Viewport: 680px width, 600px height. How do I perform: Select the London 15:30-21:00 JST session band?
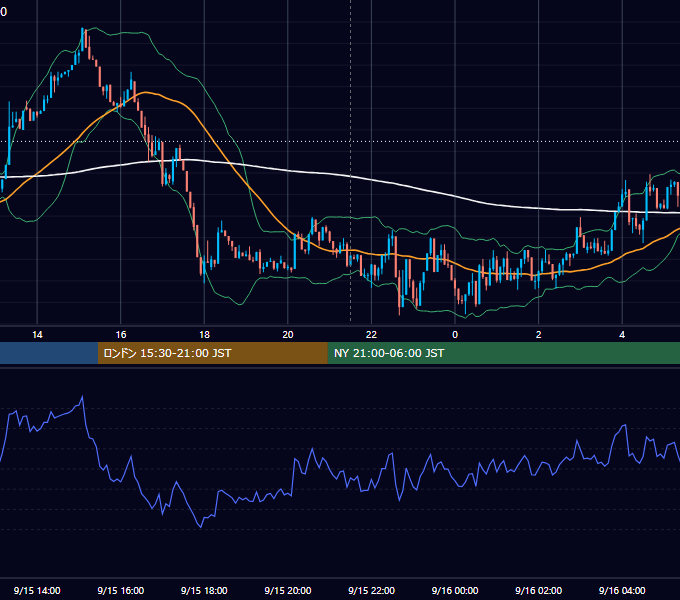[212, 353]
